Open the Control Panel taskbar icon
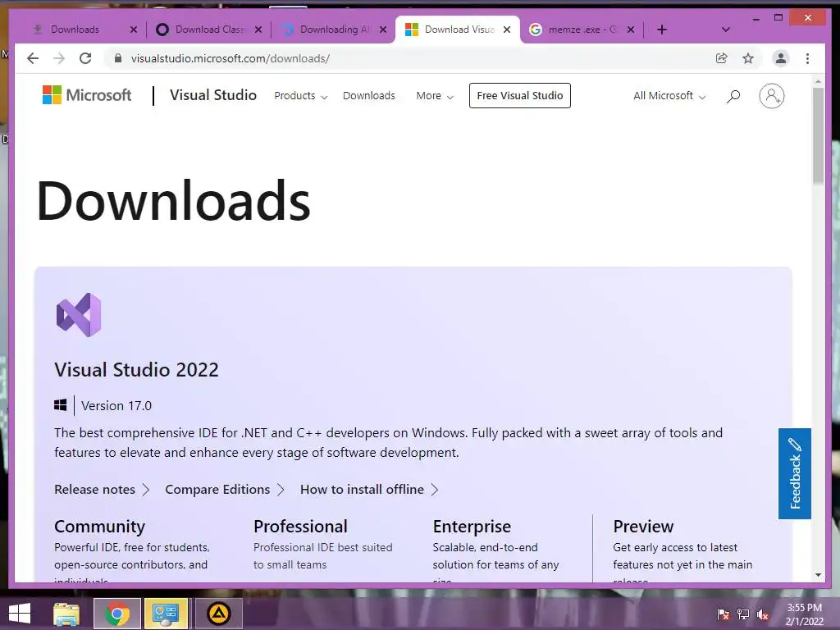Viewport: 840px width, 630px height. pos(166,614)
